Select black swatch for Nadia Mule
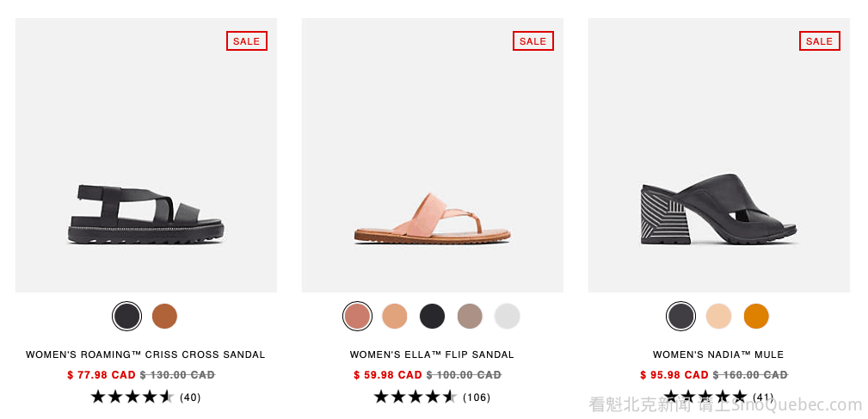The width and height of the screenshot is (868, 419). (x=680, y=317)
